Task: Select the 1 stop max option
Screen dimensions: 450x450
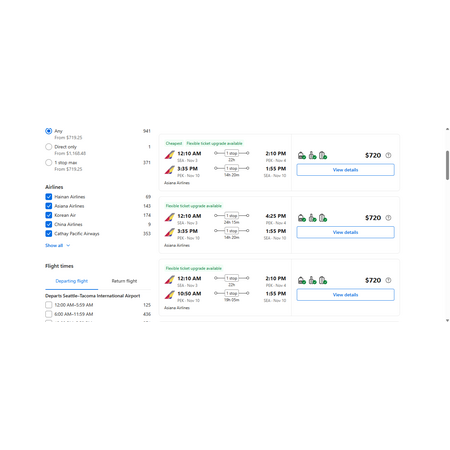Action: 49,162
